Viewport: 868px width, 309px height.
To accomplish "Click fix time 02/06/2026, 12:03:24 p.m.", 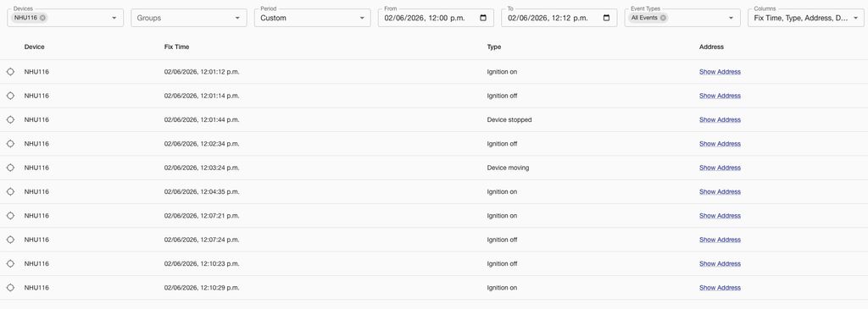I will (x=202, y=168).
